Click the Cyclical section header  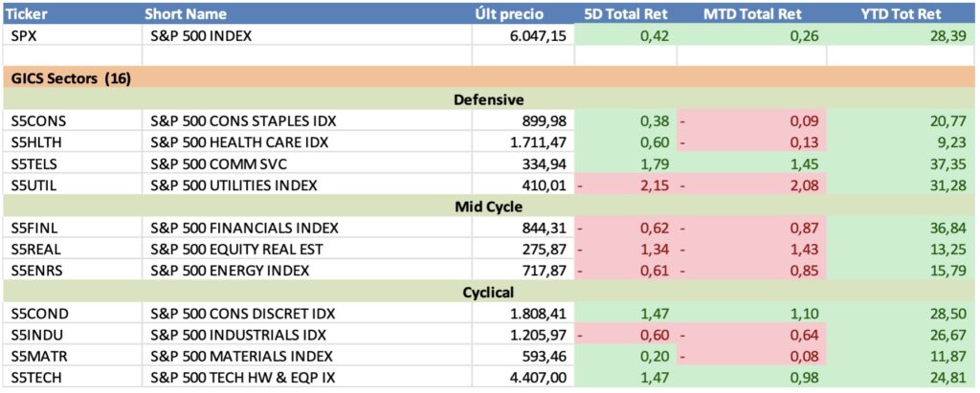click(488, 292)
